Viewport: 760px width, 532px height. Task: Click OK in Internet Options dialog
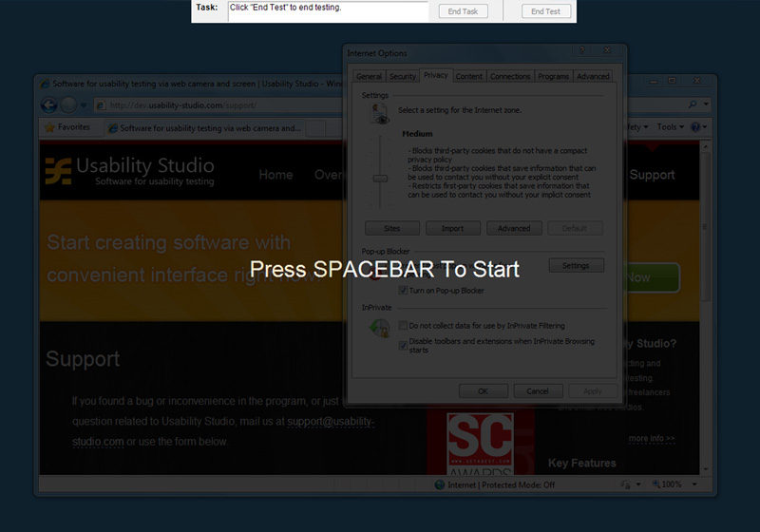pos(484,391)
